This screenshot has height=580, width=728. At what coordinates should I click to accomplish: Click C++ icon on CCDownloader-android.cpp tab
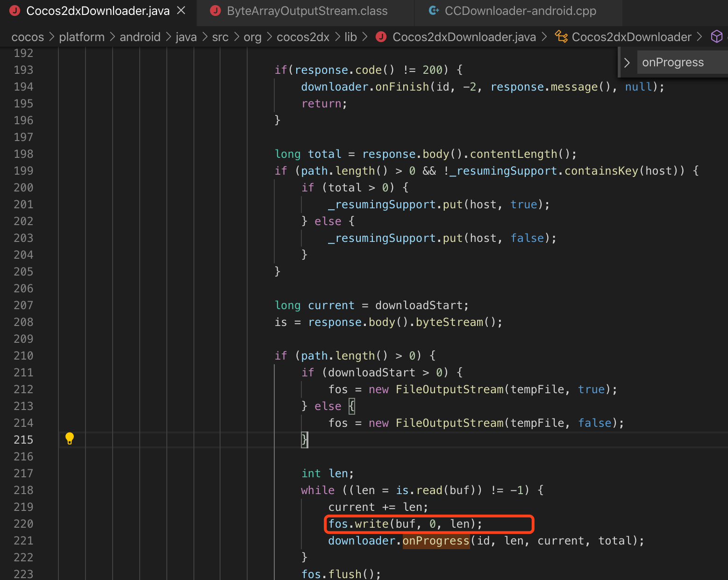click(x=434, y=11)
